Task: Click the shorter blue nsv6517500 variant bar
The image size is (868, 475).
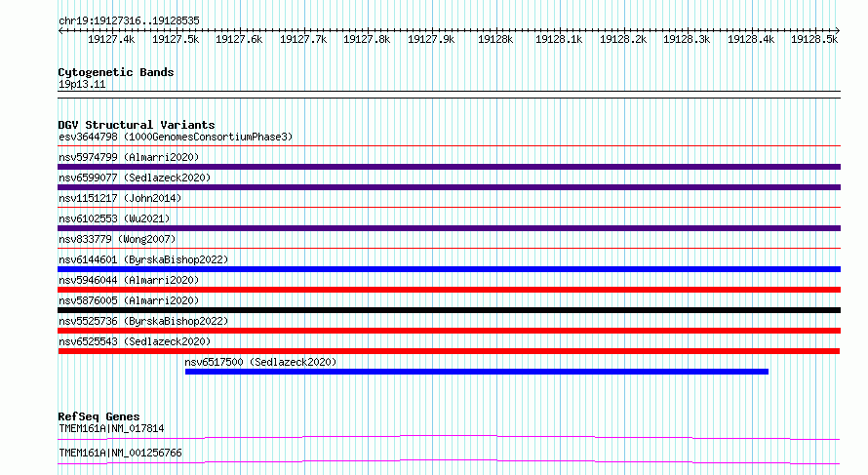Action: [477, 372]
